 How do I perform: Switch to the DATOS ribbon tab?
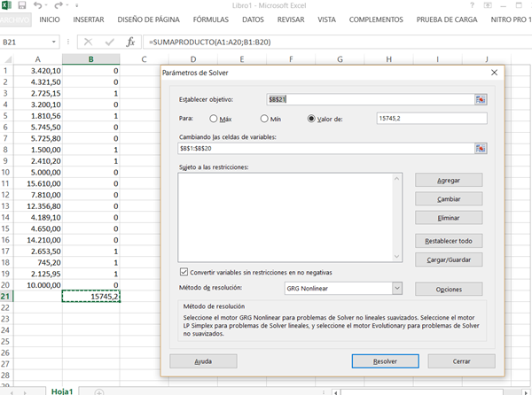(x=253, y=19)
